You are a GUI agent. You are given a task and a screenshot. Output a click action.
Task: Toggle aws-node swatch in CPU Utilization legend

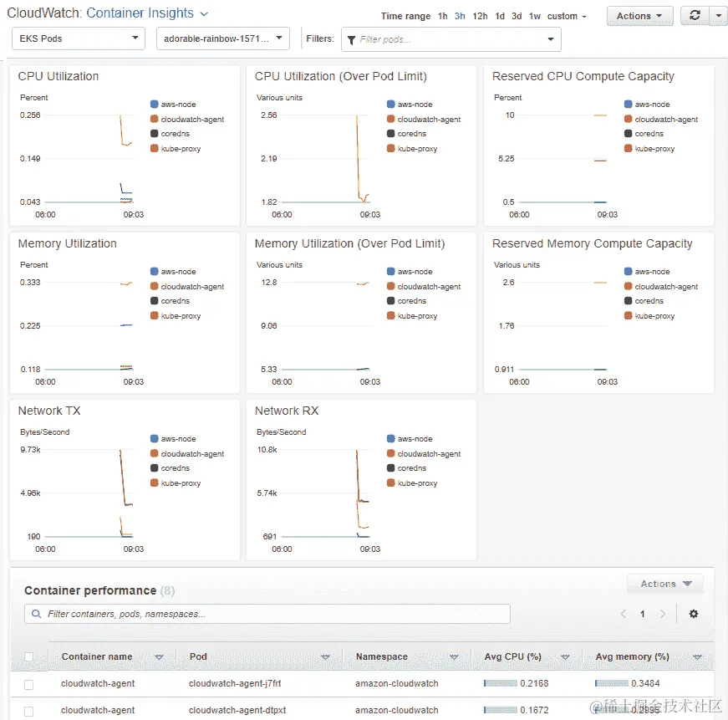pyautogui.click(x=155, y=104)
